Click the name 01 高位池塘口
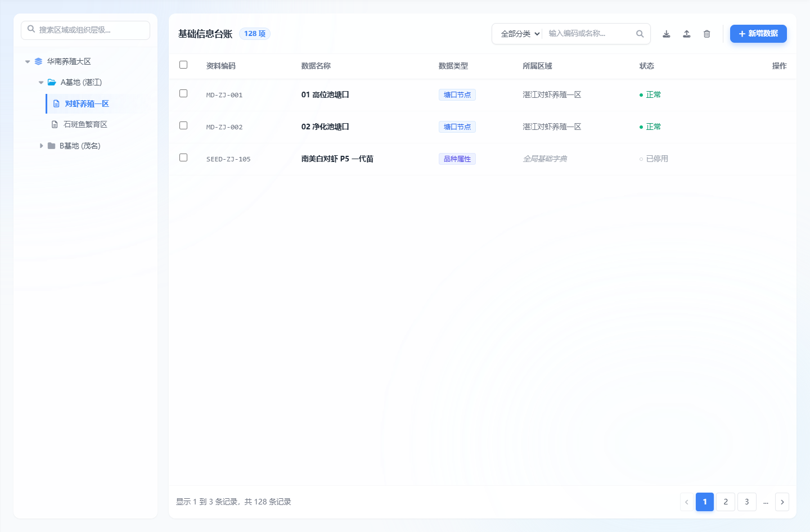The height and width of the screenshot is (532, 810). pyautogui.click(x=325, y=94)
